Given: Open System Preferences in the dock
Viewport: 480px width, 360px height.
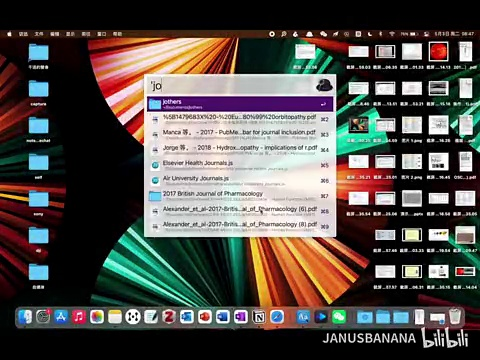Looking at the screenshot, I should point(43,317).
